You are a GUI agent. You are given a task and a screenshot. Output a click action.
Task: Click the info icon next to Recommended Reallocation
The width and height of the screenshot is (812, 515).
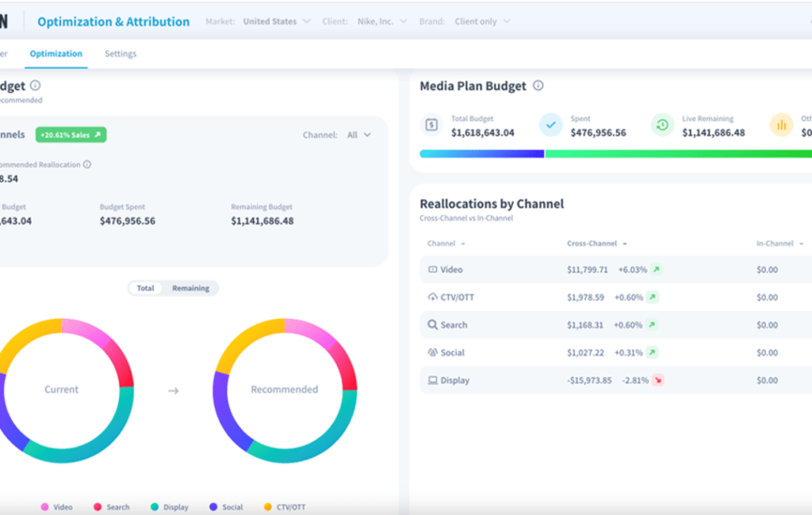click(x=87, y=164)
